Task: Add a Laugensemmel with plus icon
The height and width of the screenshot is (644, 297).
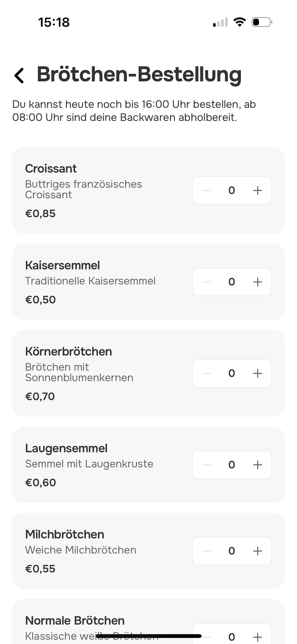Action: pos(257,465)
